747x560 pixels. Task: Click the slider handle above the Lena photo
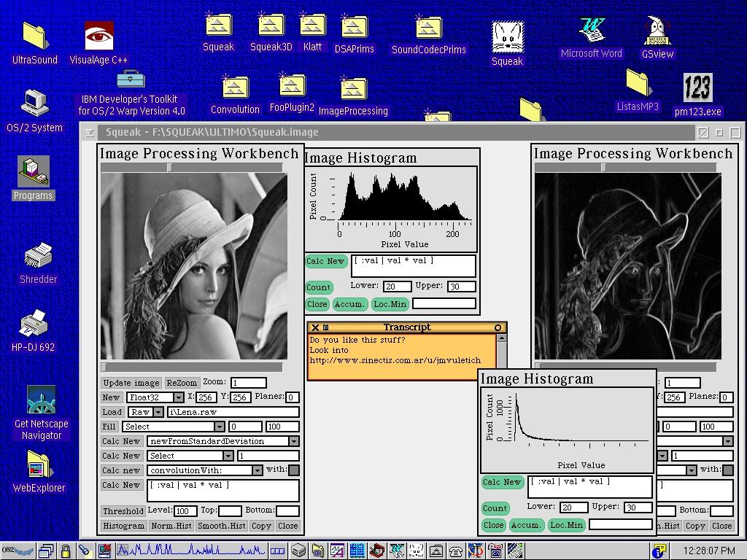point(170,168)
